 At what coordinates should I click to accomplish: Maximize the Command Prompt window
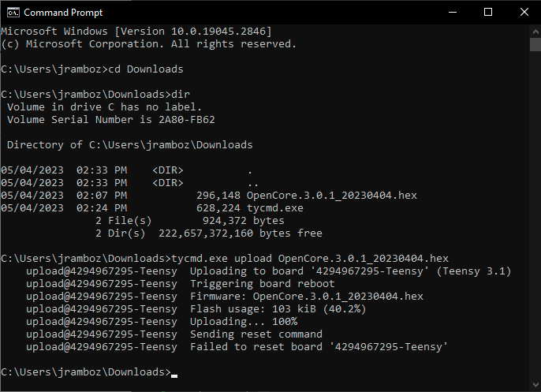pyautogui.click(x=488, y=12)
